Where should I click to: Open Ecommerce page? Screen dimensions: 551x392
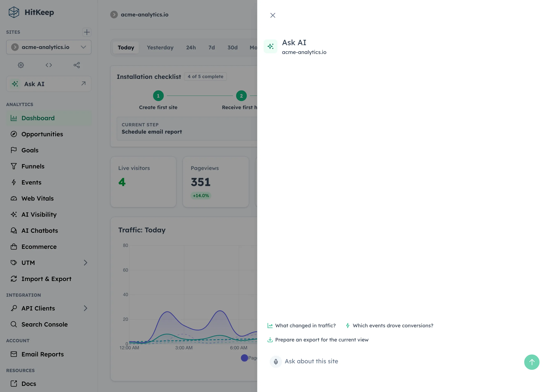49,247
